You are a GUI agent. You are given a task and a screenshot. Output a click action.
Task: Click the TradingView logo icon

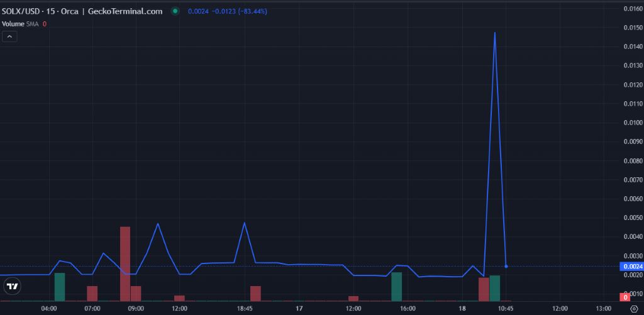tap(12, 287)
